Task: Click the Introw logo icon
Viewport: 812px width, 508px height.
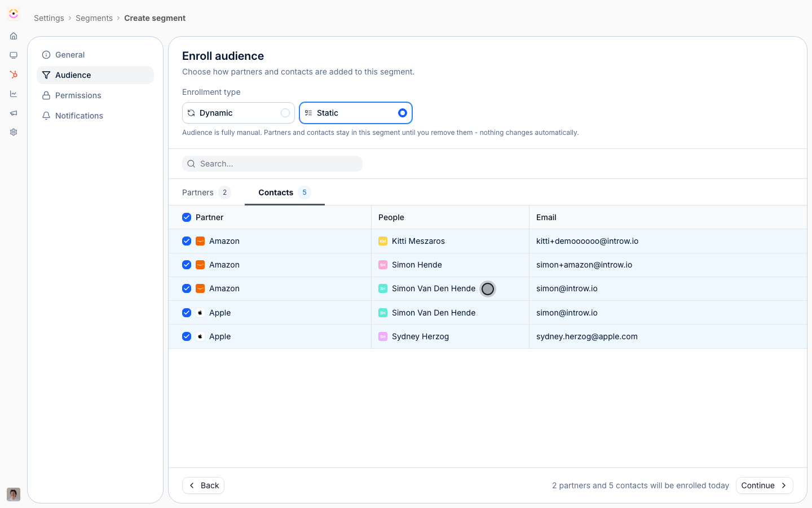Action: click(14, 14)
